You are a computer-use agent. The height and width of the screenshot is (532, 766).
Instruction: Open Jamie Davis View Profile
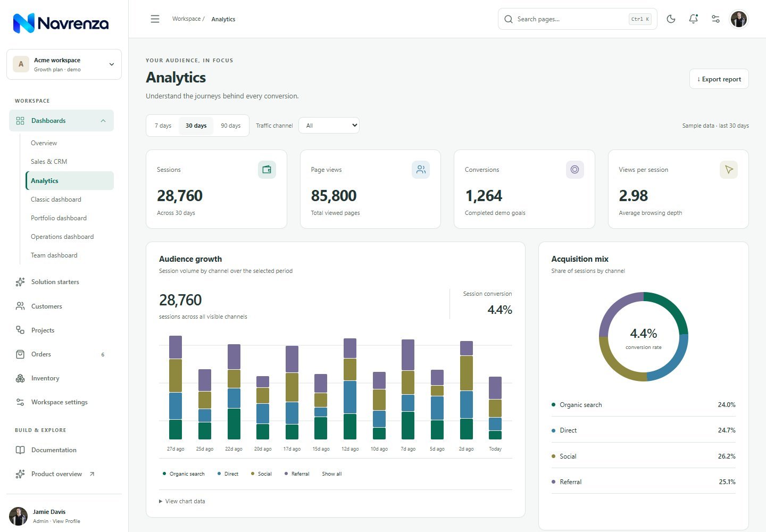[64, 516]
